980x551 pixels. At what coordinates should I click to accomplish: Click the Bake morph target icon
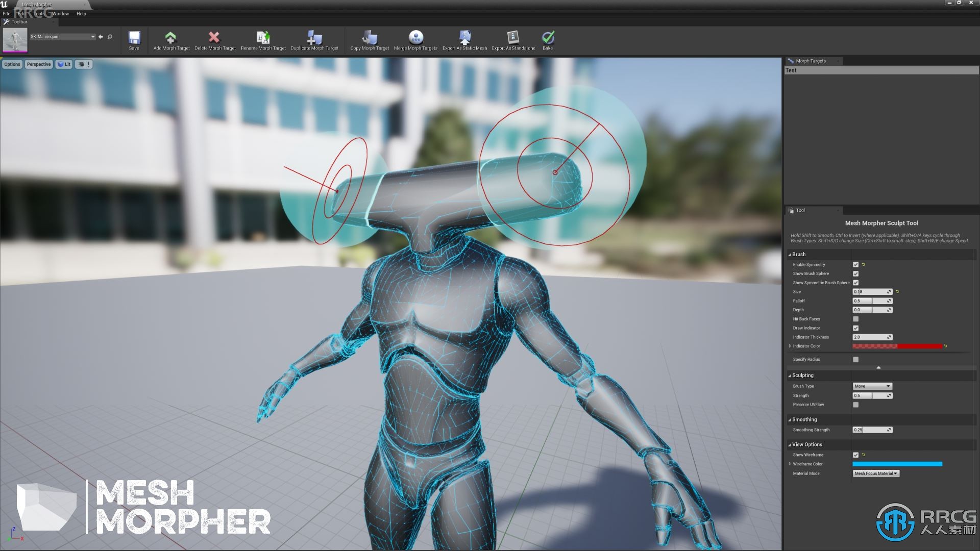tap(548, 37)
